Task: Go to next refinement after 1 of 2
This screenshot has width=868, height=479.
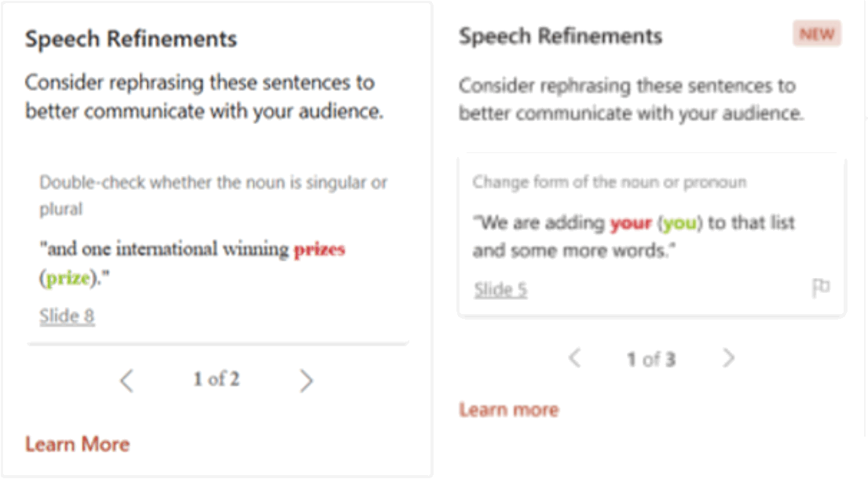Action: pos(306,381)
